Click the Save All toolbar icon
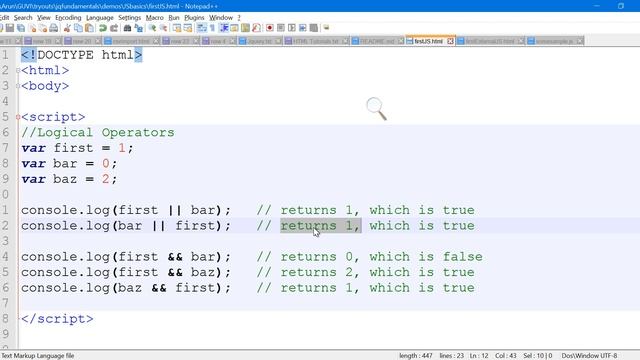 pos(21,28)
